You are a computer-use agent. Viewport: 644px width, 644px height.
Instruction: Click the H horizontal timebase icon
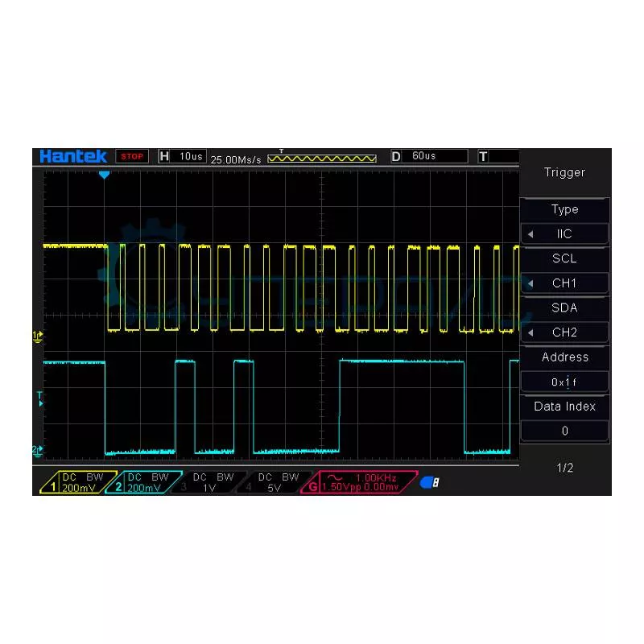pos(165,156)
